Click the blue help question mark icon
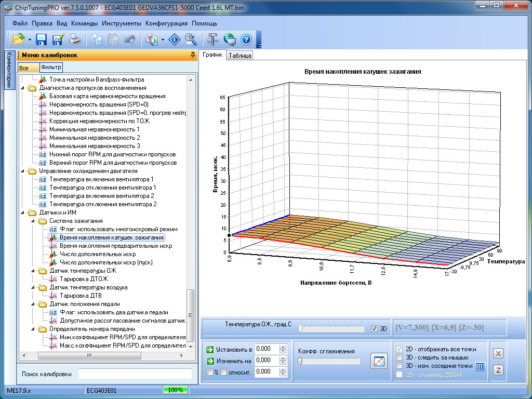This screenshot has height=399, width=532. tap(246, 39)
